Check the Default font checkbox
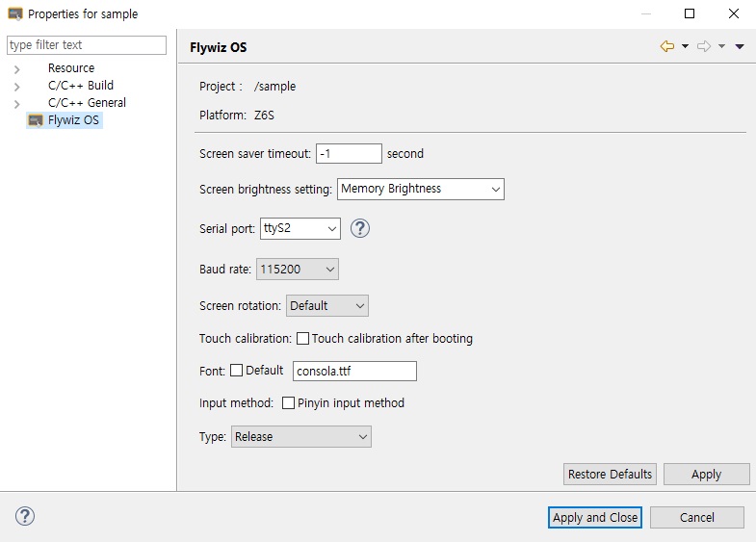The image size is (756, 542). [236, 370]
